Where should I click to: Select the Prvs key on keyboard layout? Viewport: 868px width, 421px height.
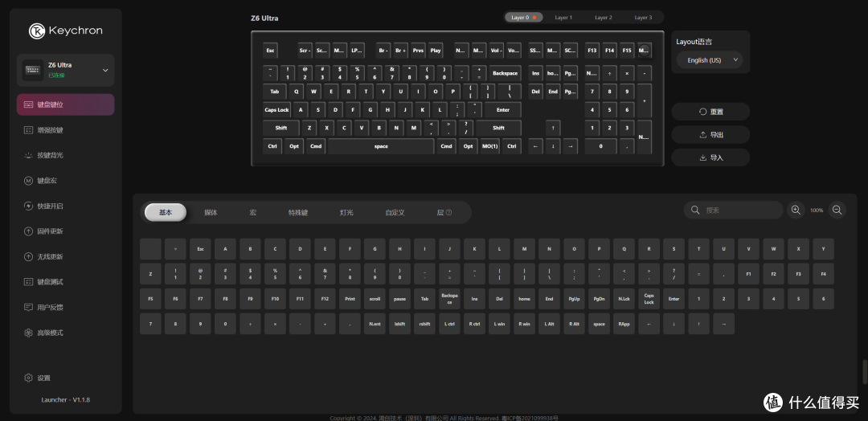[418, 51]
